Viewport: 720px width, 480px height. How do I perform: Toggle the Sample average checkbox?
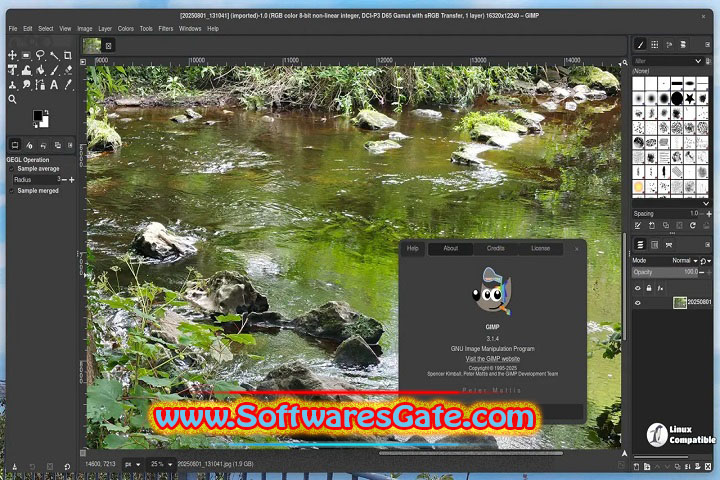pos(12,169)
